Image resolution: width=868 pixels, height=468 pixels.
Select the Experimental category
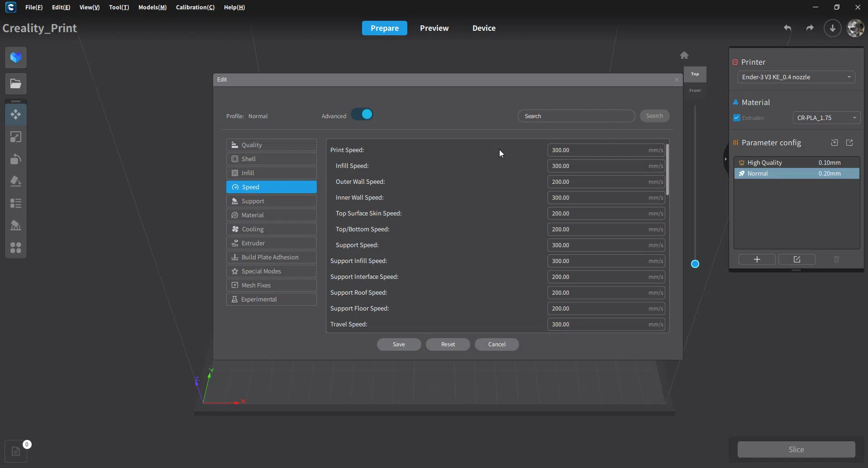[x=272, y=299]
